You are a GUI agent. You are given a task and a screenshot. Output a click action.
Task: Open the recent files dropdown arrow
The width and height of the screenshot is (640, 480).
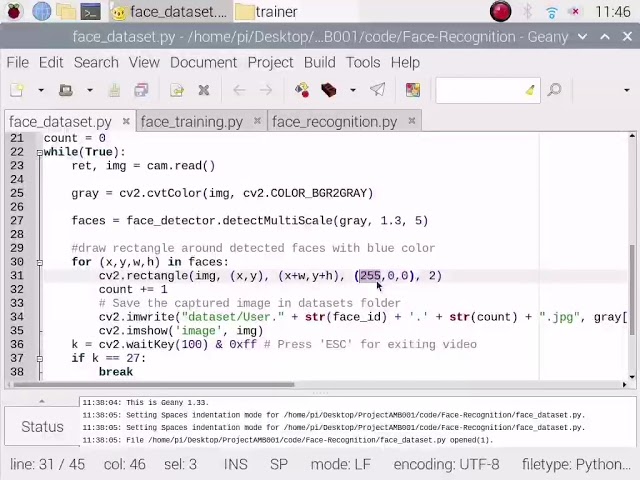tap(89, 90)
